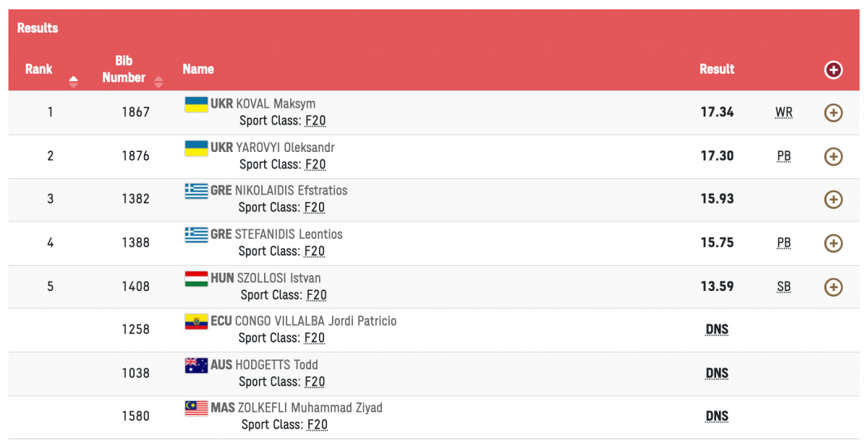Click the Name column header

tap(198, 69)
